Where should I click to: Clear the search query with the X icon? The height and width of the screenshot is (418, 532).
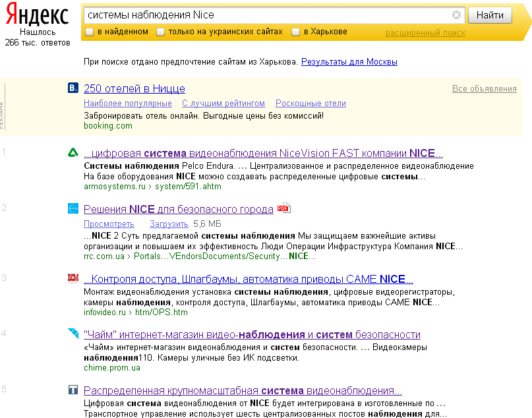456,15
